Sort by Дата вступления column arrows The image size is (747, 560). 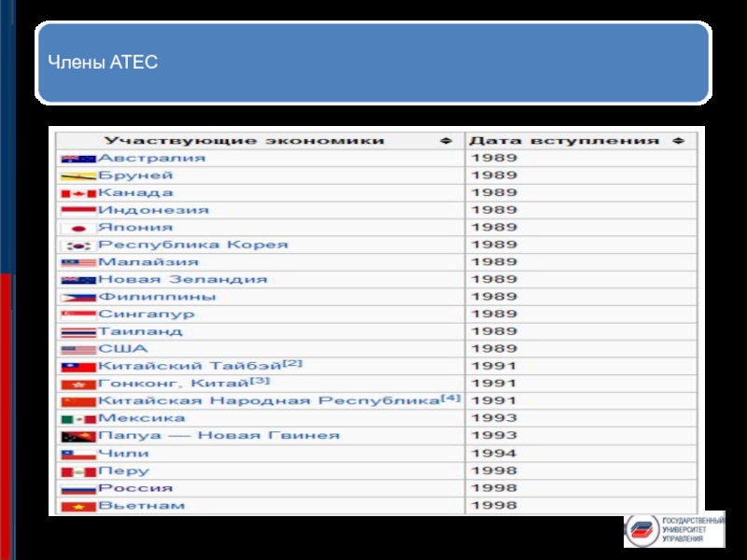679,141
